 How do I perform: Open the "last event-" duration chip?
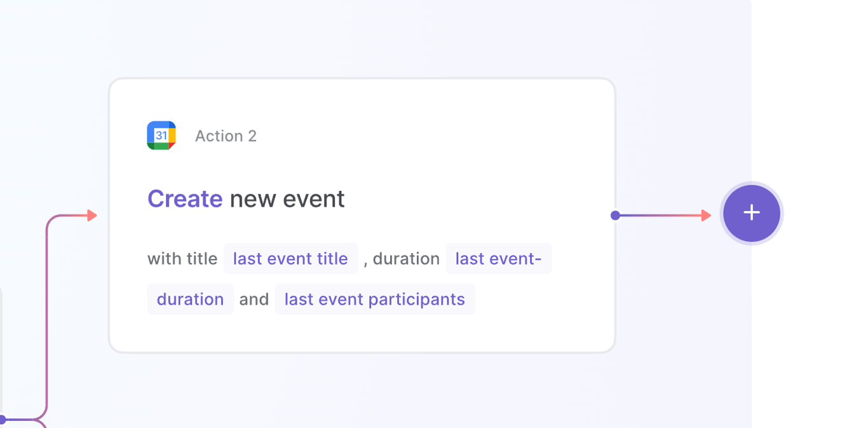point(498,259)
